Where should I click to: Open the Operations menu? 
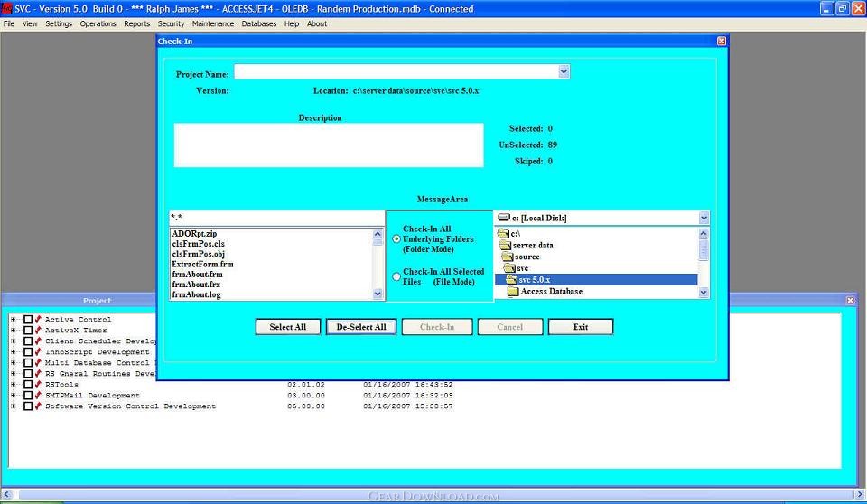[98, 23]
